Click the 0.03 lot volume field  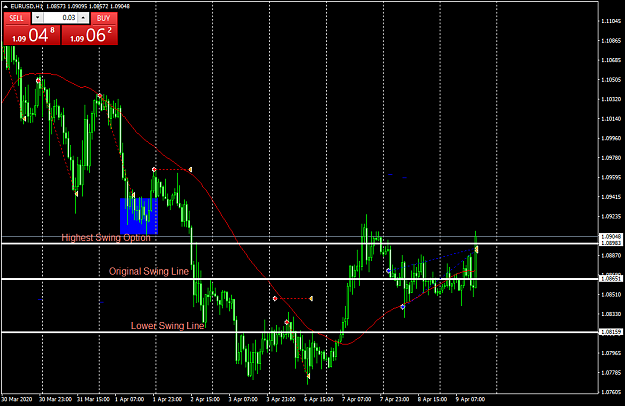(61, 18)
